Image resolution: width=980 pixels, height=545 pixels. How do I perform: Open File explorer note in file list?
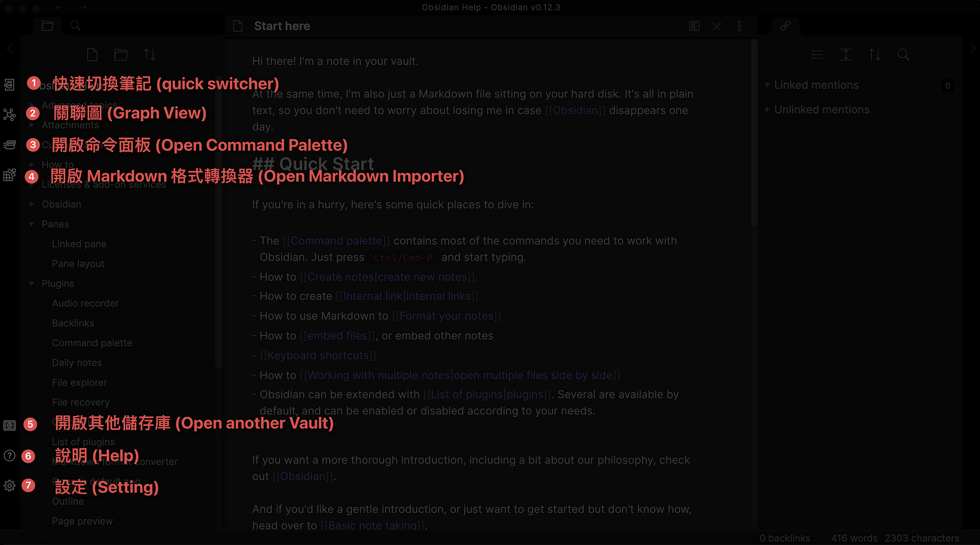[x=79, y=382]
